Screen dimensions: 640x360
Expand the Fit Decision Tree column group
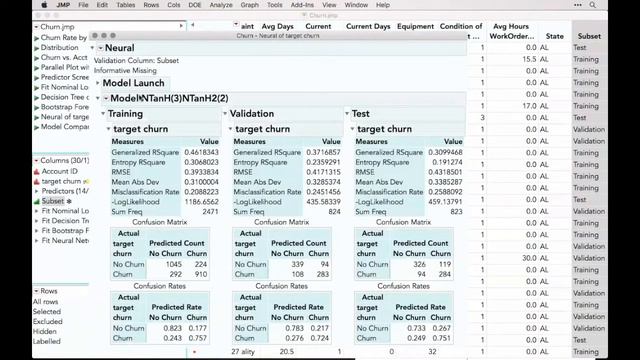[36, 221]
